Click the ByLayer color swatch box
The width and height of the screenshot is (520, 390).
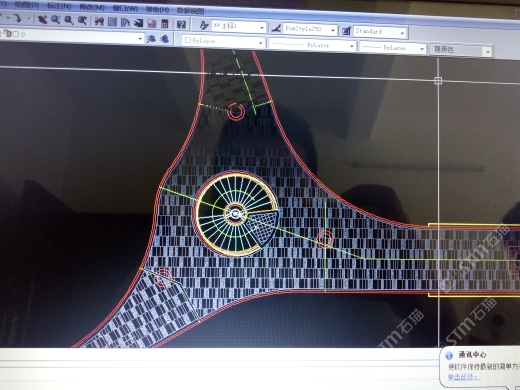click(x=188, y=40)
